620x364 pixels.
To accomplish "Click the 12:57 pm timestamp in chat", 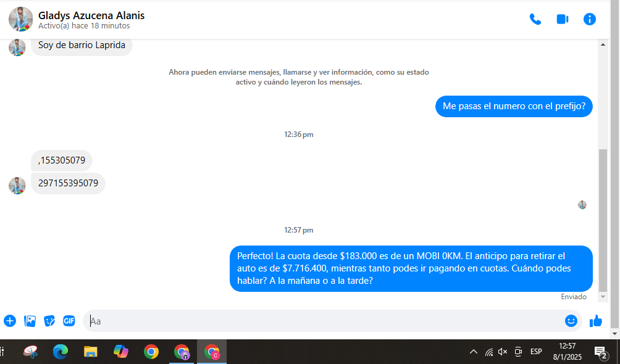I will pyautogui.click(x=298, y=230).
